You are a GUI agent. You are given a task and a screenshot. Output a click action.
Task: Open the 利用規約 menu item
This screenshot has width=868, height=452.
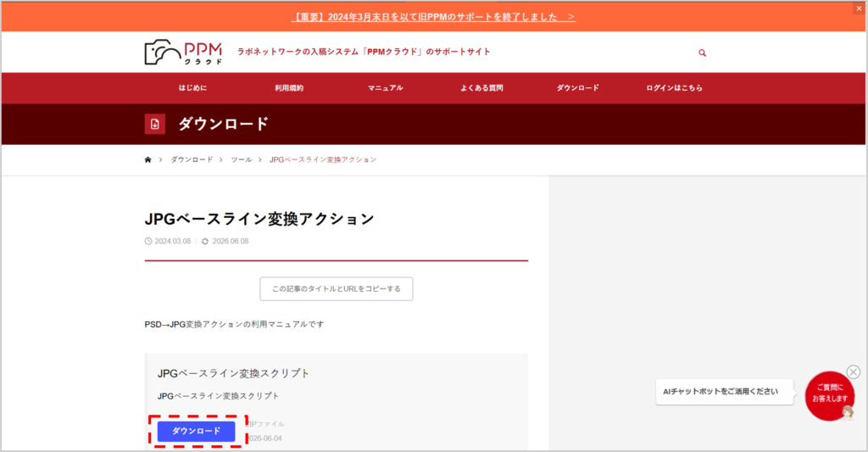click(289, 88)
